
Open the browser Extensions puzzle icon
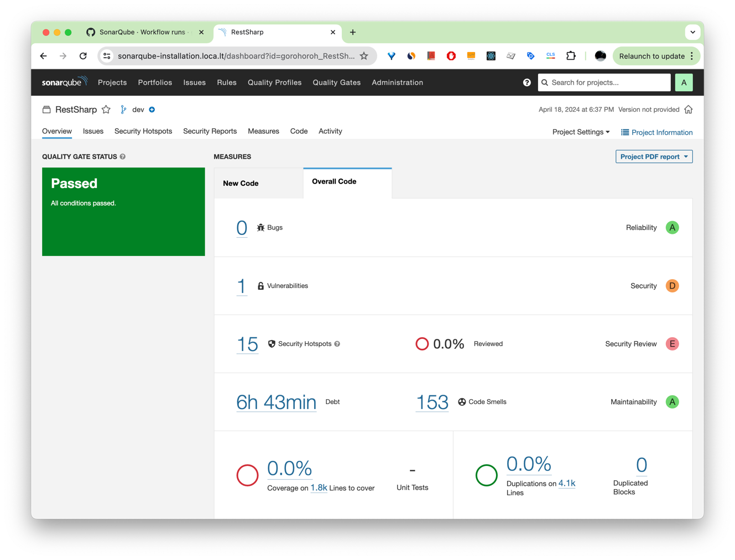pyautogui.click(x=571, y=55)
